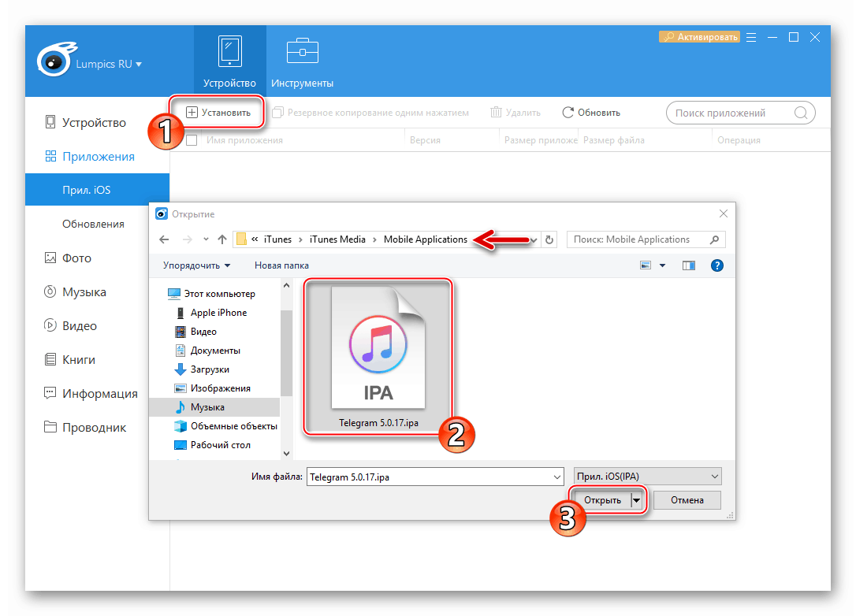The width and height of the screenshot is (856, 616).
Task: Focus the Поиск: Mobile Applications field
Action: (646, 239)
